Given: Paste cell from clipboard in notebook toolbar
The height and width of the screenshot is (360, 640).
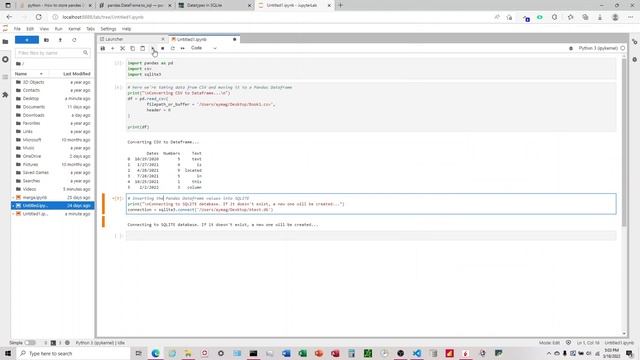Looking at the screenshot, I should [x=142, y=48].
